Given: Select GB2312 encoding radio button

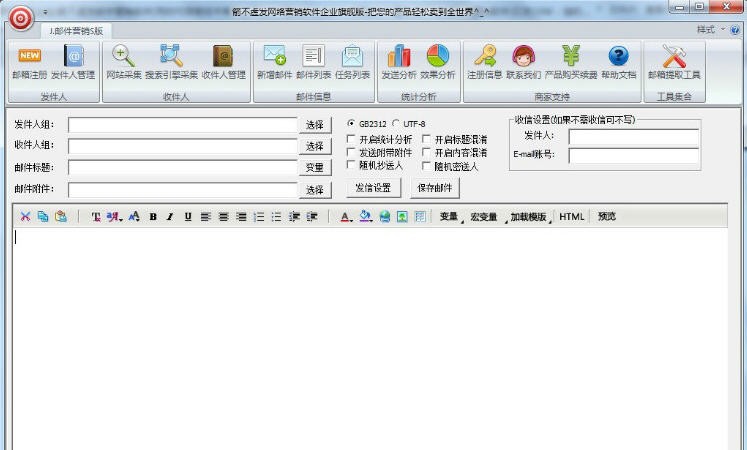Looking at the screenshot, I should pos(352,123).
